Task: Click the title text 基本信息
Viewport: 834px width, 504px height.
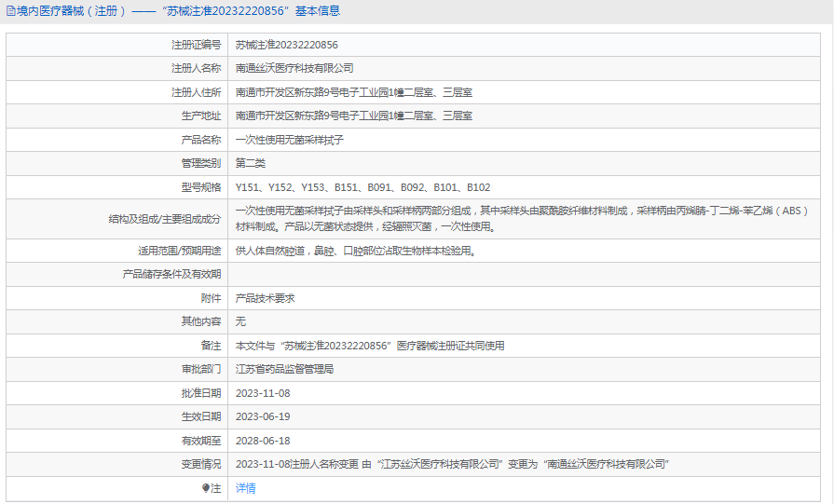Action: [318, 11]
